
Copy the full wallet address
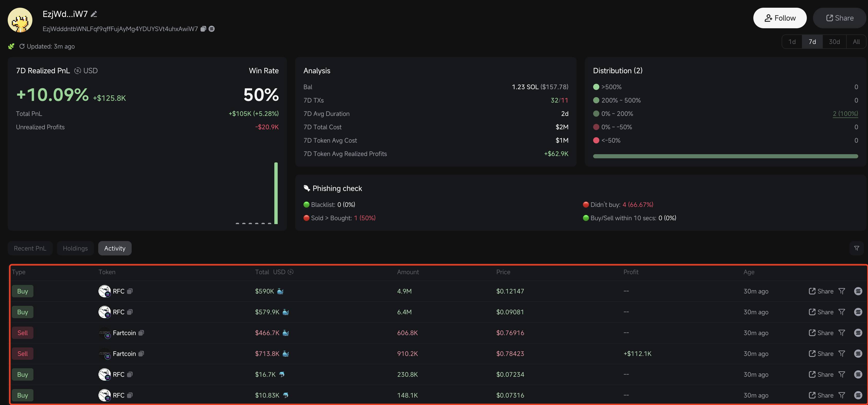203,29
